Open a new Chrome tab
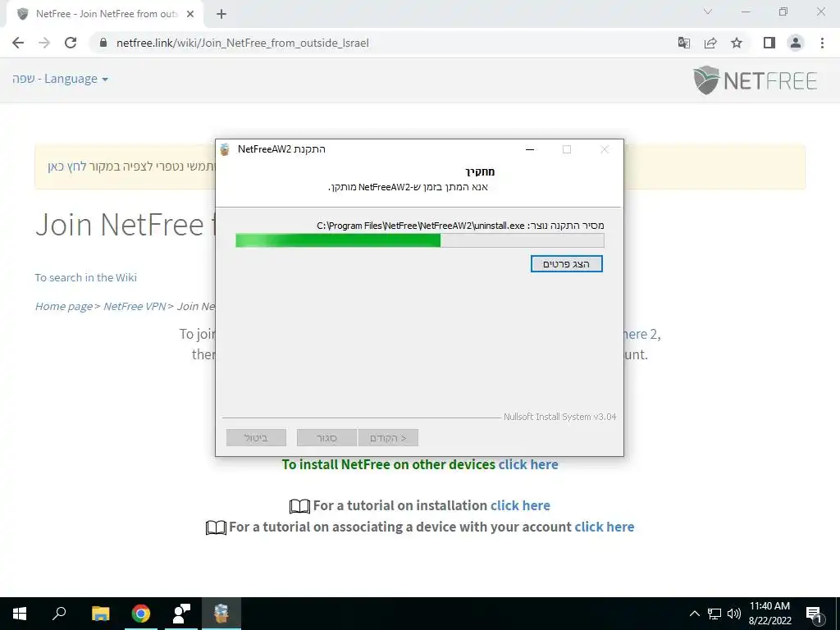 click(x=221, y=14)
